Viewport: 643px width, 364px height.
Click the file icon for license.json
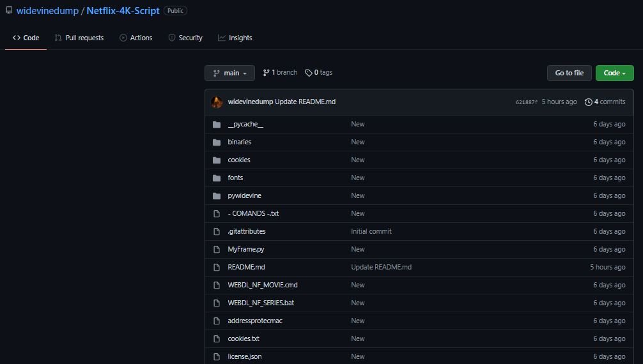tap(217, 356)
